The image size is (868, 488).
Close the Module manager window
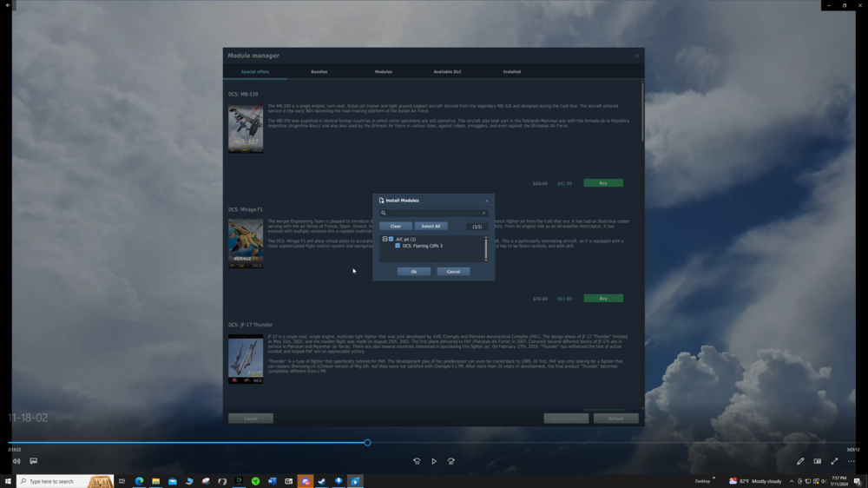(637, 56)
